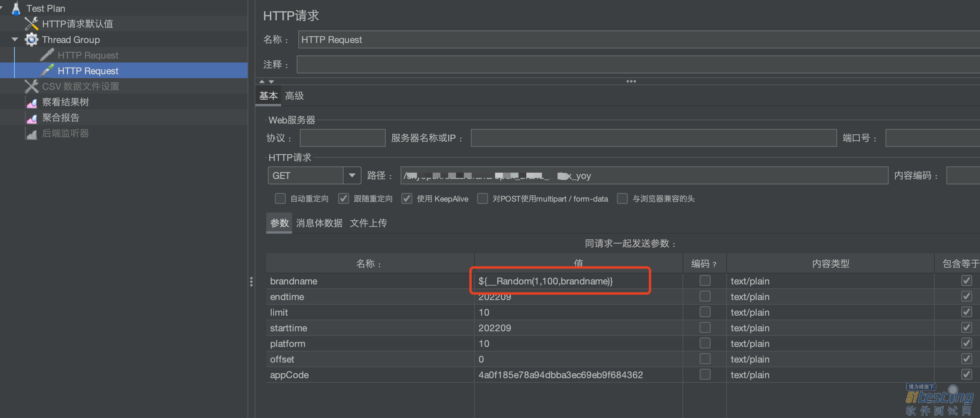Viewport: 980px width, 418px height.
Task: Select CSV 数据文件设置 tree item
Action: 81,86
